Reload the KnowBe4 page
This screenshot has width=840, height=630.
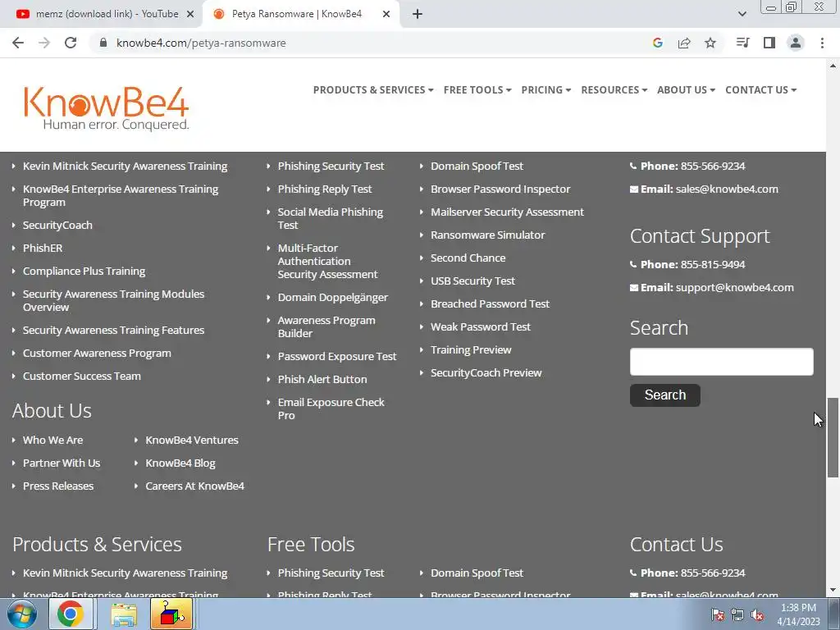(71, 43)
